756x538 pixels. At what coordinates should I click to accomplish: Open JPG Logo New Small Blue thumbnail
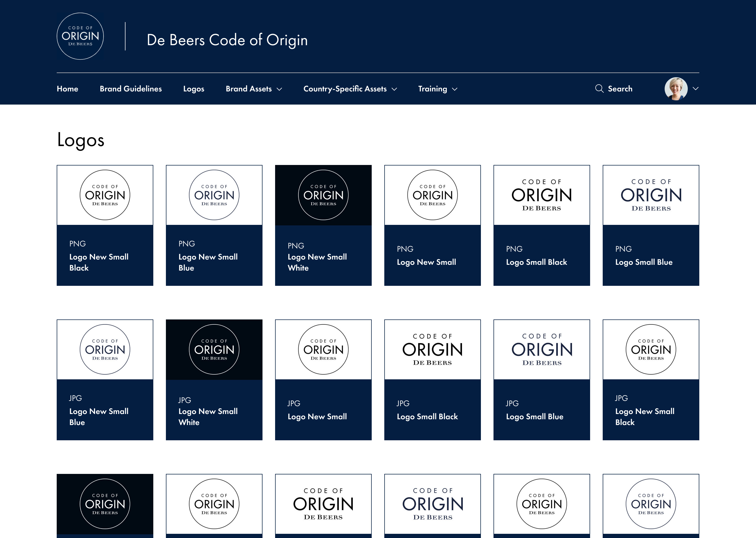point(105,349)
